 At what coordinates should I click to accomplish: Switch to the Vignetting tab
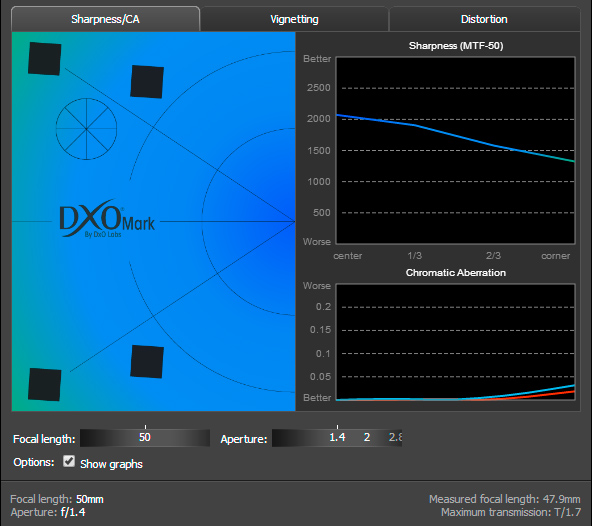[x=294, y=19]
